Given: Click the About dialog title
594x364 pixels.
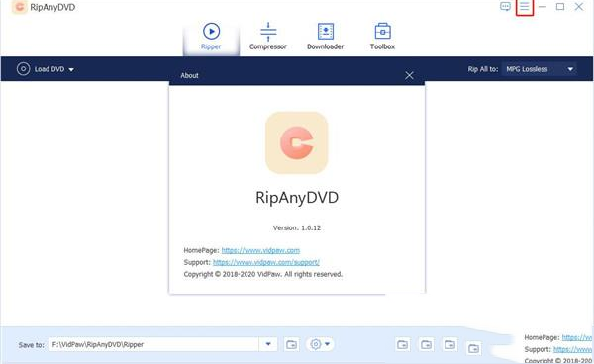Looking at the screenshot, I should click(189, 76).
